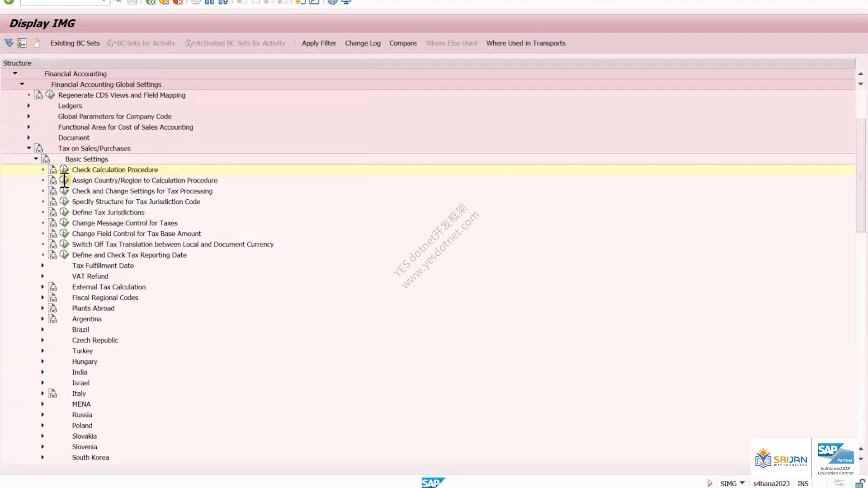
Task: Click scroll-up arrow at top of tree scrollbar
Action: [x=861, y=74]
